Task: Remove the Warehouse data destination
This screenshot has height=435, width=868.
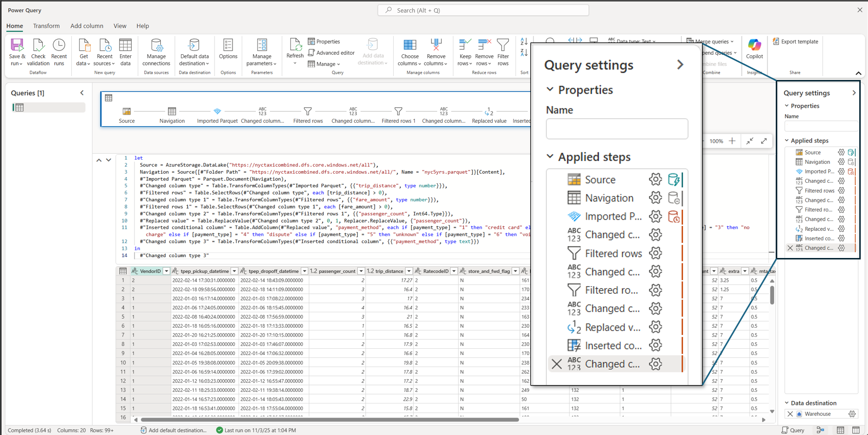Action: click(790, 414)
